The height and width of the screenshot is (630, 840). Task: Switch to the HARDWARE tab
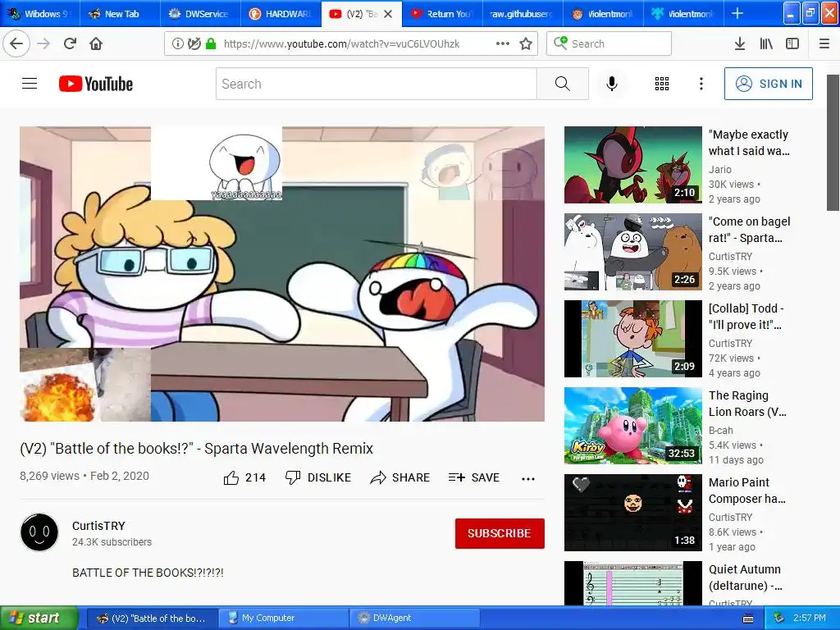(x=281, y=14)
